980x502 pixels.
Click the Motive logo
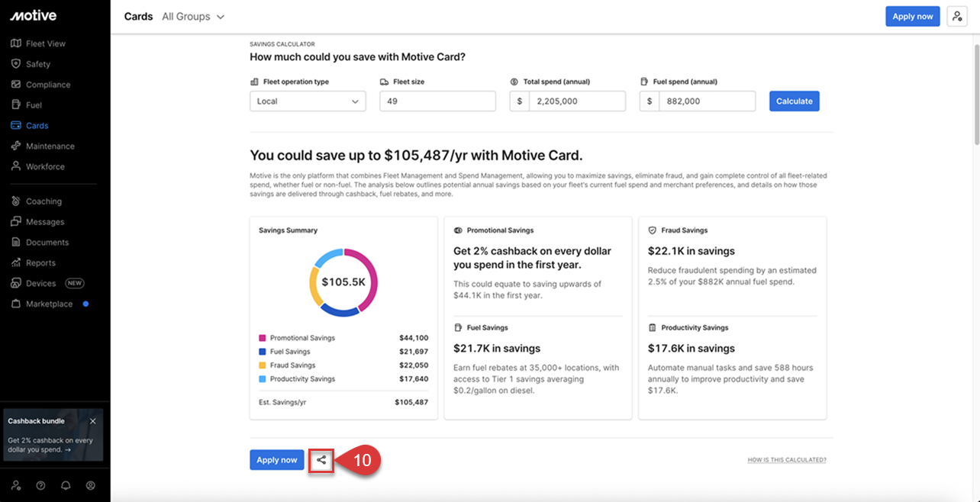[x=33, y=16]
